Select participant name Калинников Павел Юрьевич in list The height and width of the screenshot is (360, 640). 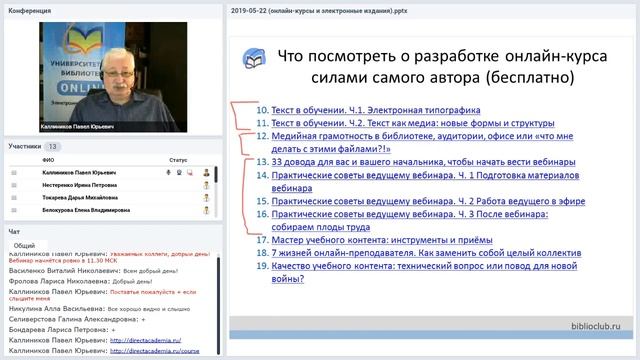[x=79, y=173]
